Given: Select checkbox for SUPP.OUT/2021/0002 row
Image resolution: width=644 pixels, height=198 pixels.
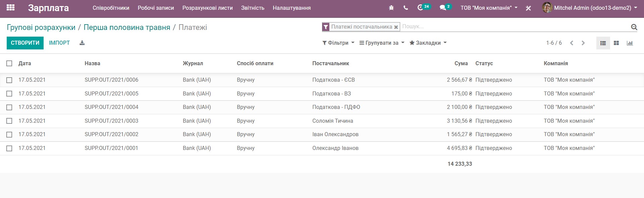Looking at the screenshot, I should tap(9, 134).
